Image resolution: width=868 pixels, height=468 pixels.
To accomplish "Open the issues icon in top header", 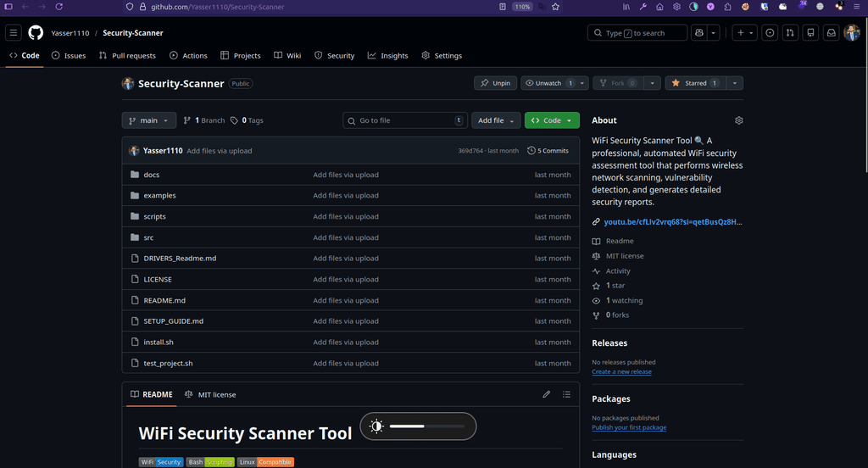I will [x=770, y=33].
